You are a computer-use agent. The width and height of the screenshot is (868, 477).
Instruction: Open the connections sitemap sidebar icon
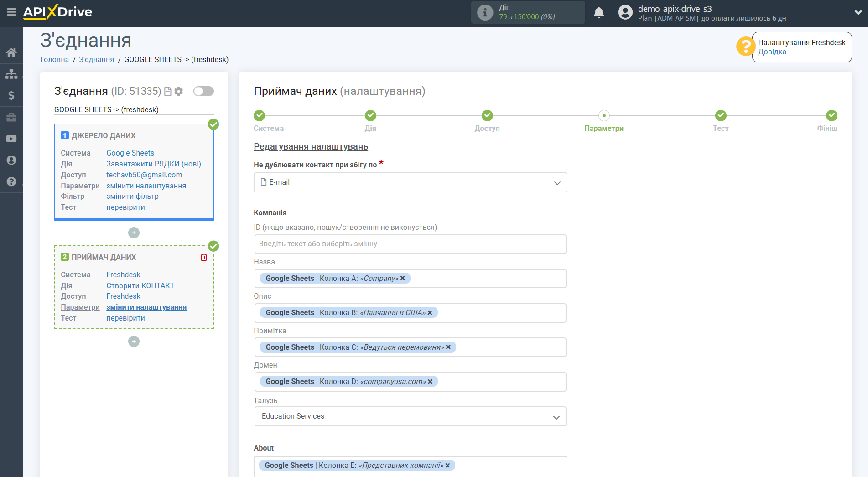point(11,74)
